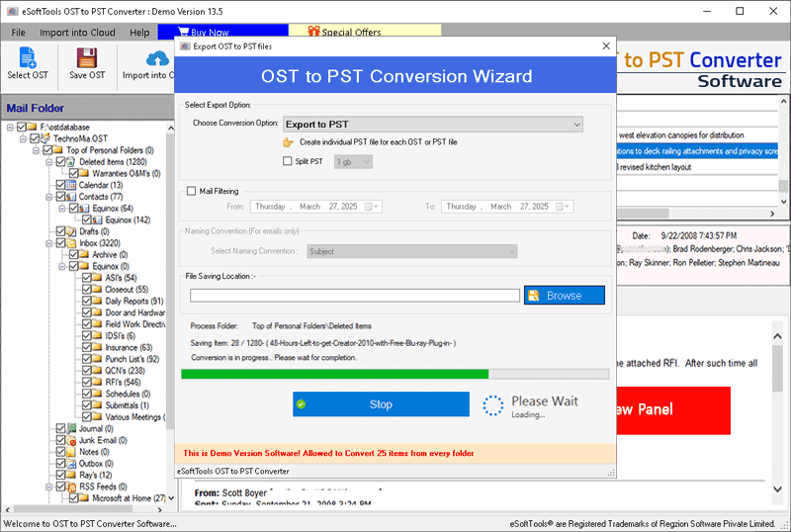Click the Junk E-mail folder icon
This screenshot has height=532, width=791.
(72, 440)
